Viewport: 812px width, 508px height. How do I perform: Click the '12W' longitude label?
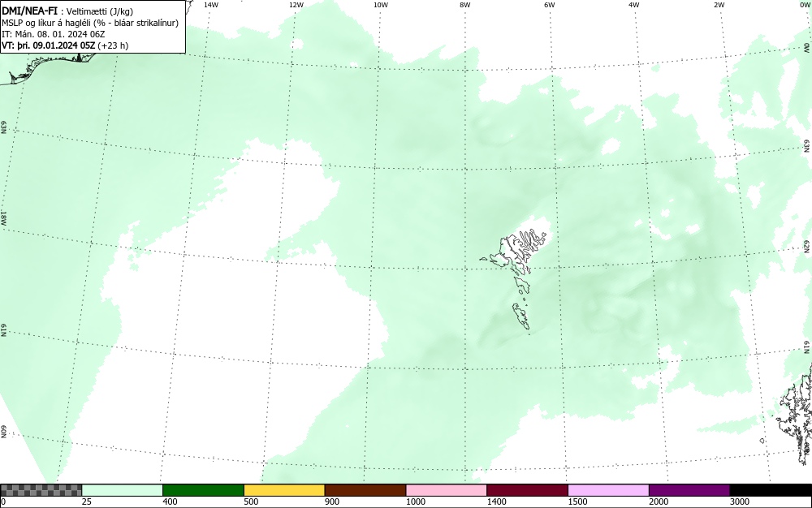pos(296,5)
